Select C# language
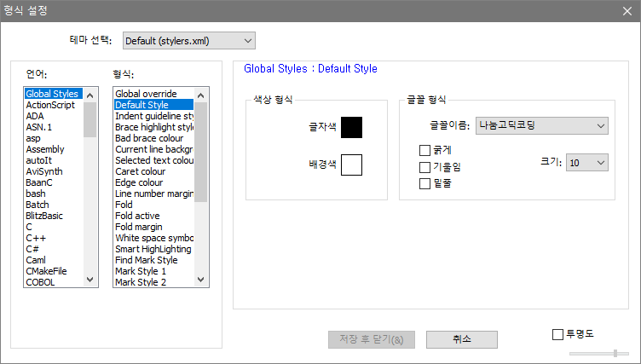Image resolution: width=641 pixels, height=364 pixels. coord(54,249)
